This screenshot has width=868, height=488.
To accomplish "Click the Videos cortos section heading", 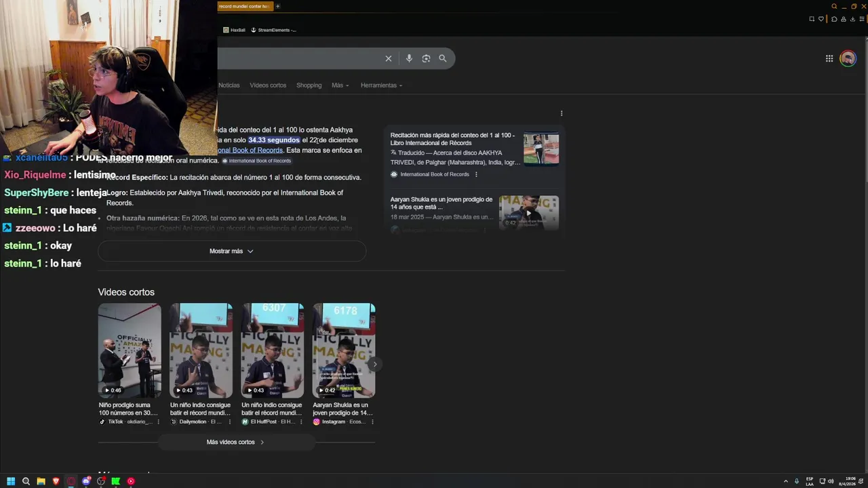I will click(x=126, y=292).
